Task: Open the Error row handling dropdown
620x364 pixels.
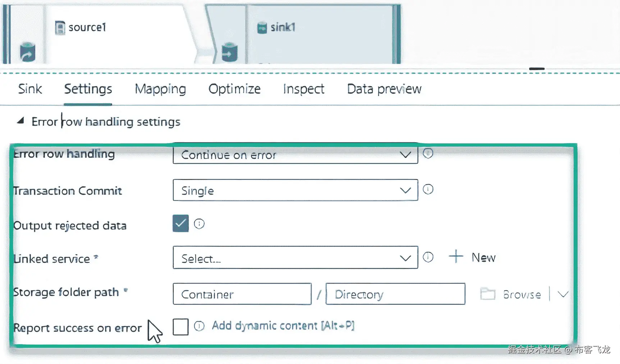Action: (295, 155)
